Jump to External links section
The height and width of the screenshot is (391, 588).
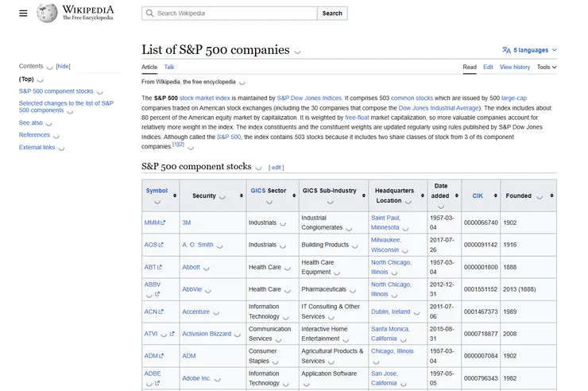coord(37,147)
